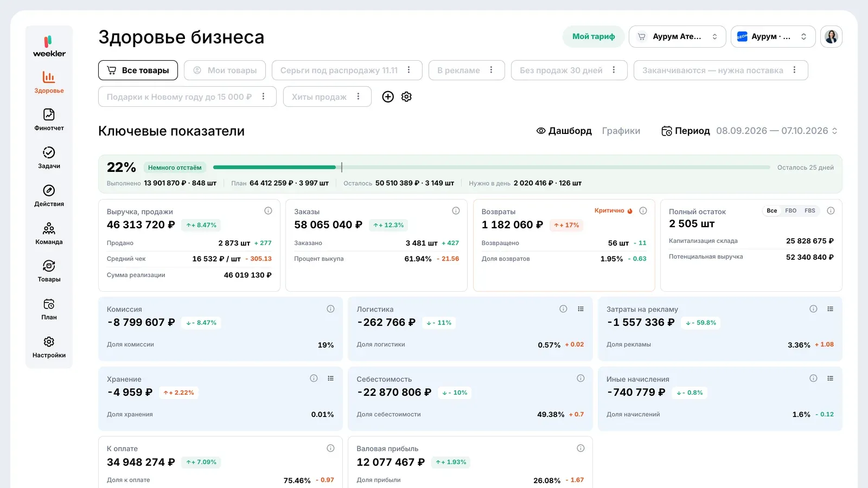Click Критично badge on Возвраты card
The width and height of the screenshot is (868, 488).
point(613,210)
